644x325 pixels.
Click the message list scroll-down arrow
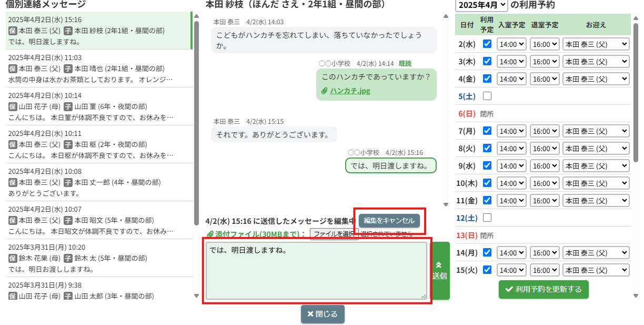(x=196, y=296)
